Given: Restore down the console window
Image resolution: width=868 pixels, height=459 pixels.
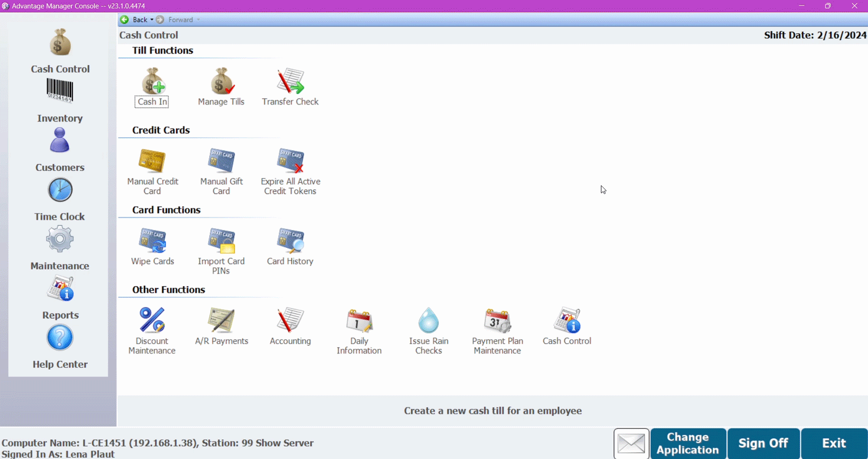Looking at the screenshot, I should point(828,6).
